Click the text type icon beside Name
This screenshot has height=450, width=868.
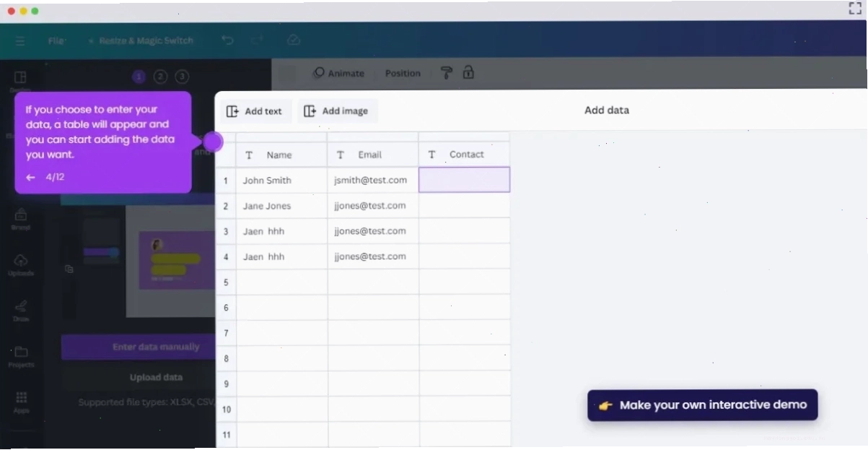point(249,155)
